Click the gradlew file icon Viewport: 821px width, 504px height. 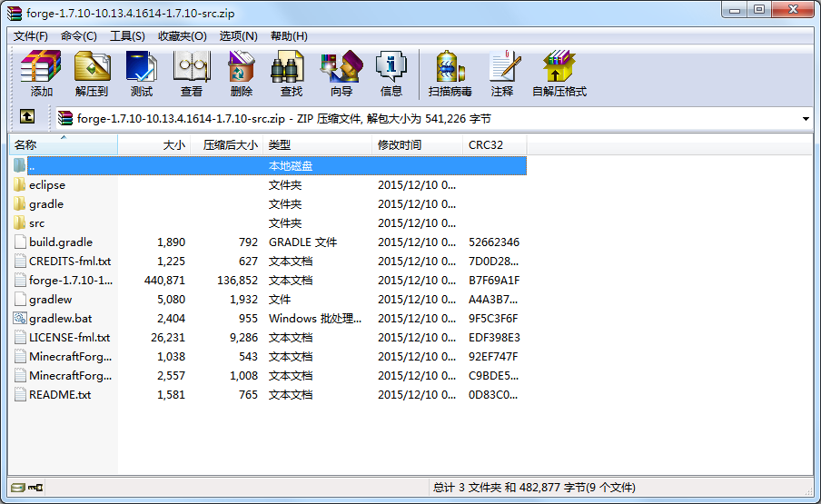pyautogui.click(x=20, y=299)
